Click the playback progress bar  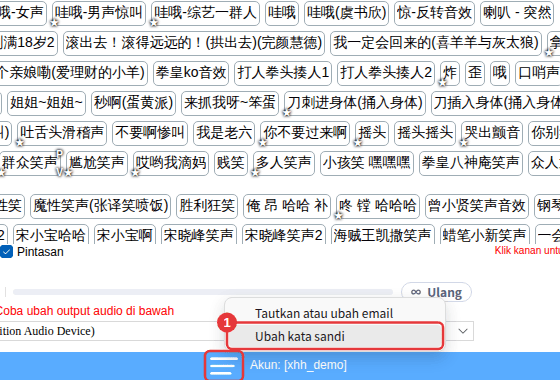pos(202,292)
